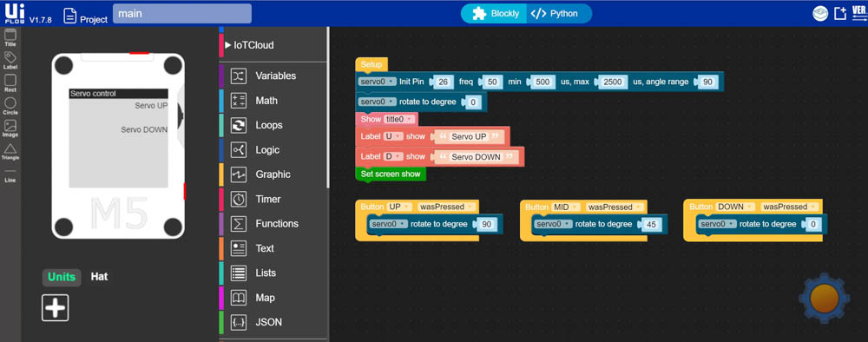Viewport: 868px width, 342px height.
Task: Add a new unit with plus button
Action: (56, 307)
